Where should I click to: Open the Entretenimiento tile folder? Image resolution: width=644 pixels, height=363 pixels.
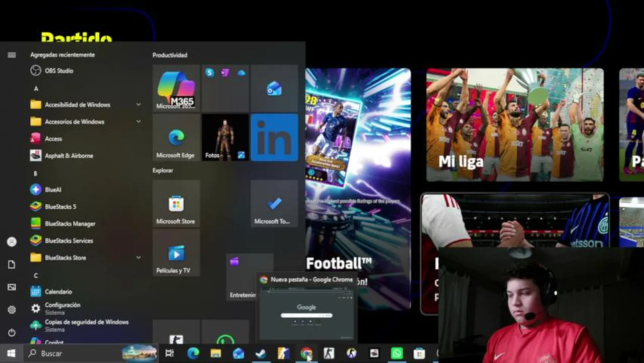coord(243,277)
